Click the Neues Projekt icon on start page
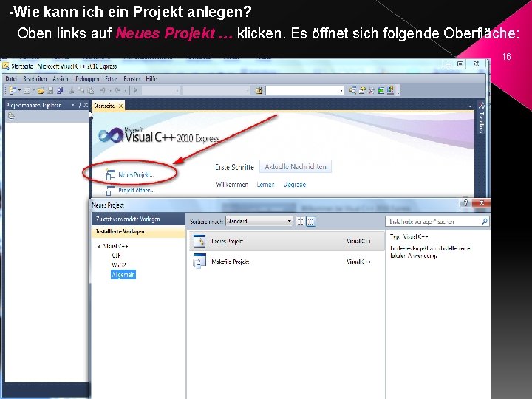 tap(109, 174)
